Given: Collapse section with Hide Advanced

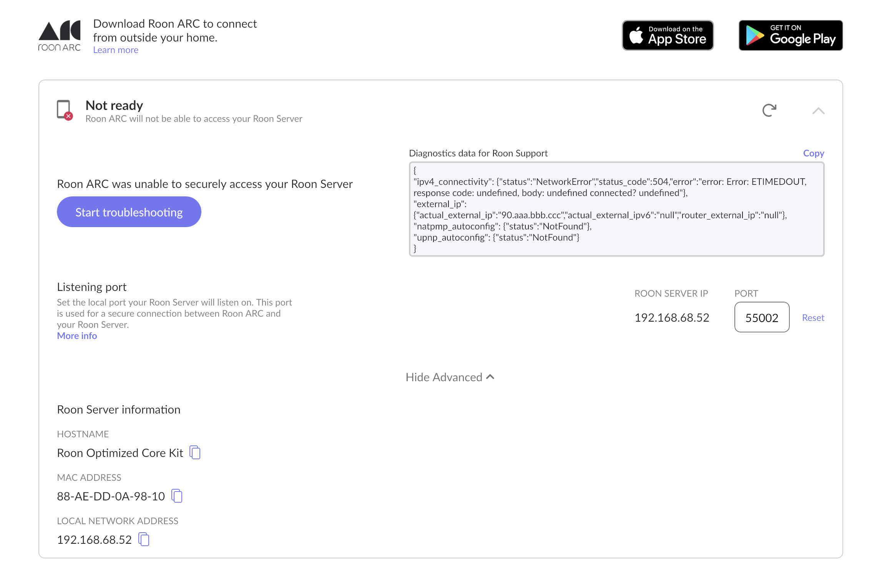Looking at the screenshot, I should coord(450,377).
